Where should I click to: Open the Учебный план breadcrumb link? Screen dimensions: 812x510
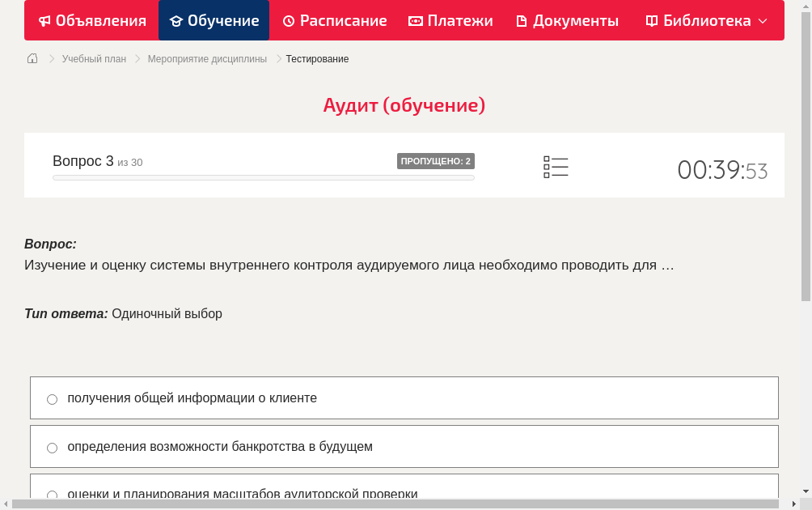(x=93, y=58)
